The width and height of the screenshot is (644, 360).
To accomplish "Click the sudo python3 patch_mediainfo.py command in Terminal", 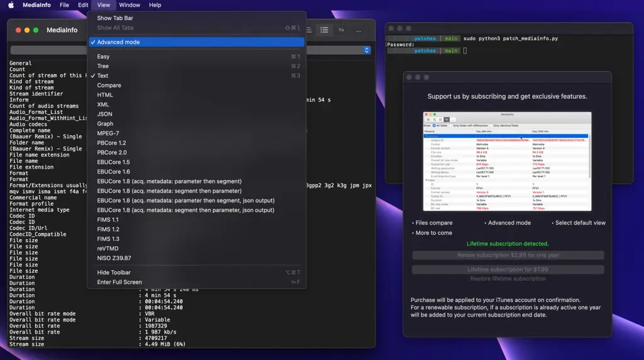I will click(x=511, y=38).
